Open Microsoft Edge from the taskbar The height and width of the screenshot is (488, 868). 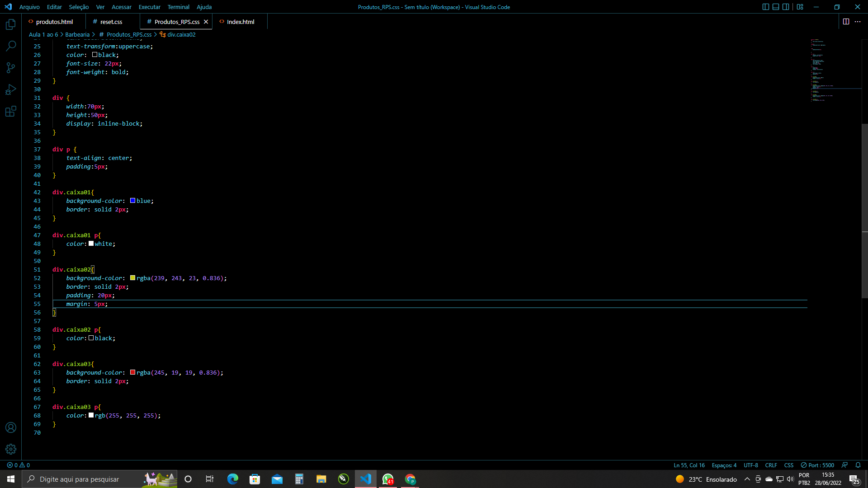tap(232, 479)
